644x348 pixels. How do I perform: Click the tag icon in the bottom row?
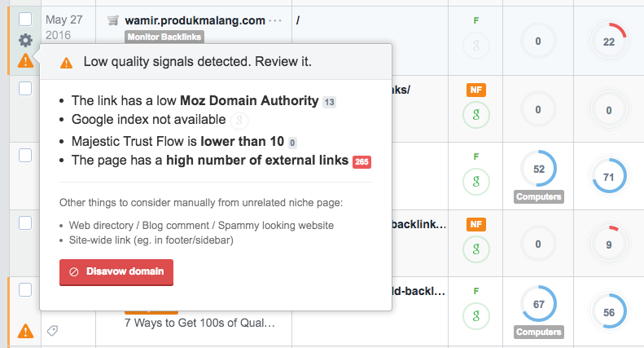pos(52,330)
